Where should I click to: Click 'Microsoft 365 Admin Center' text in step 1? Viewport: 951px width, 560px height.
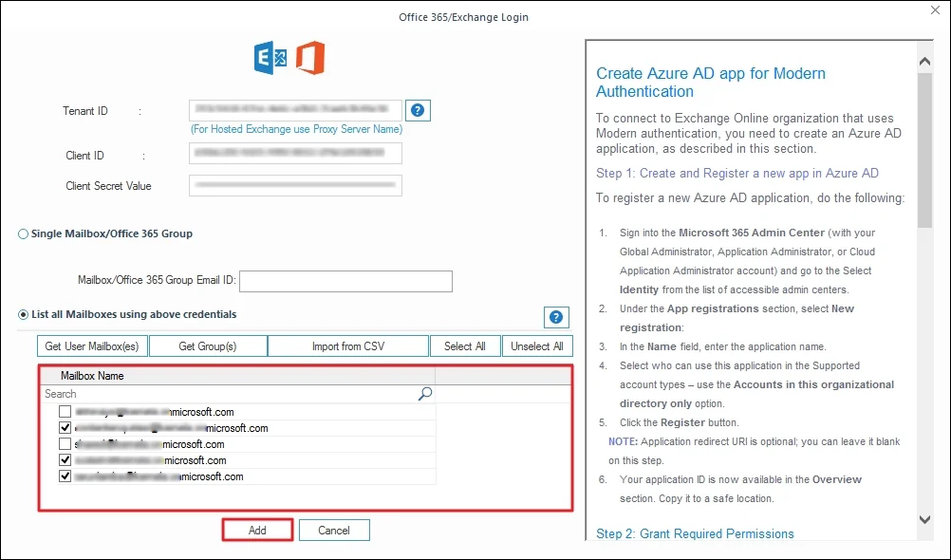point(752,233)
